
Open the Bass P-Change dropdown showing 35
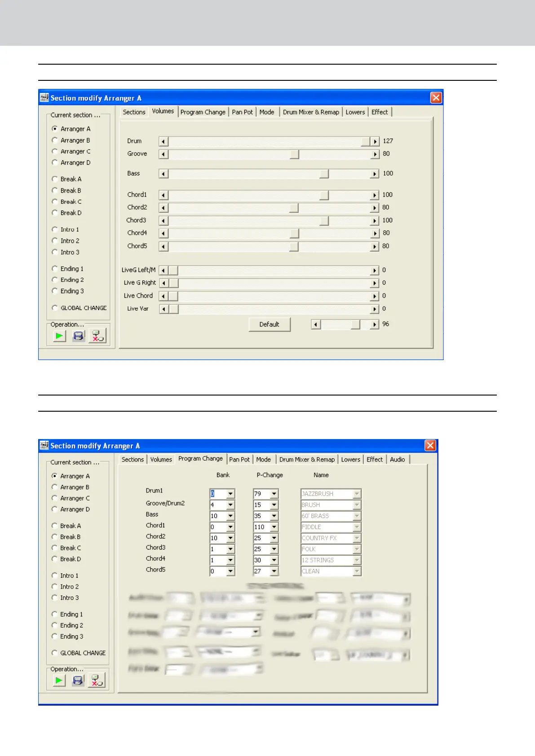274,516
